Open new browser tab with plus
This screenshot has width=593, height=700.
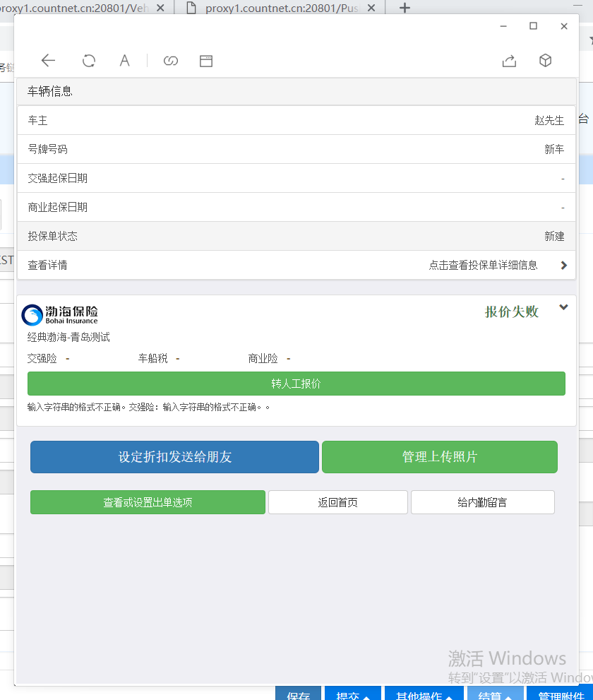tap(405, 8)
